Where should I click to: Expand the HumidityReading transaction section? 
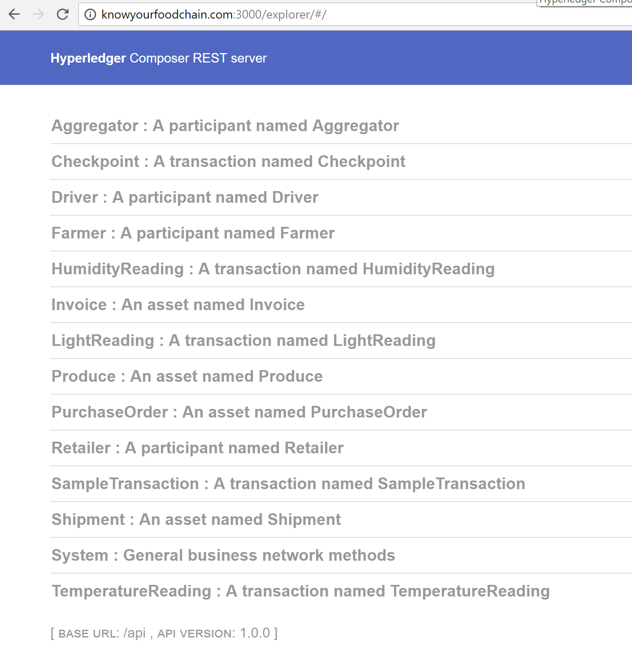point(272,268)
